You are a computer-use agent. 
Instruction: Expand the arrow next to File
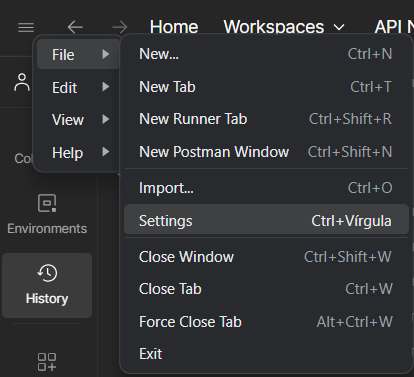pos(106,54)
